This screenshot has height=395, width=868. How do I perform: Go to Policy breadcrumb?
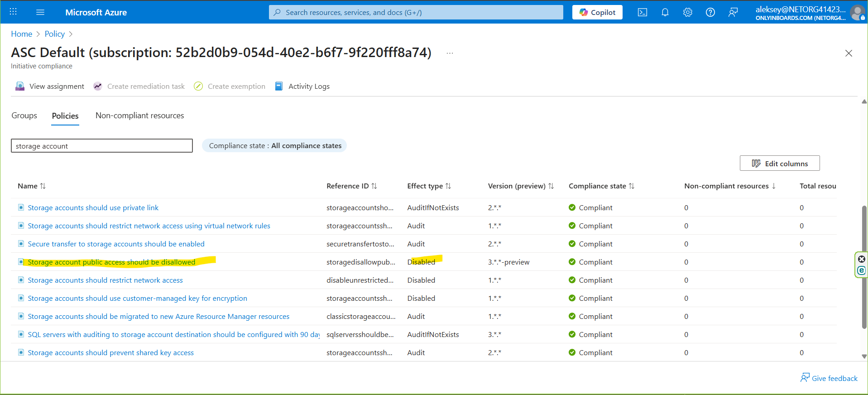[x=55, y=34]
